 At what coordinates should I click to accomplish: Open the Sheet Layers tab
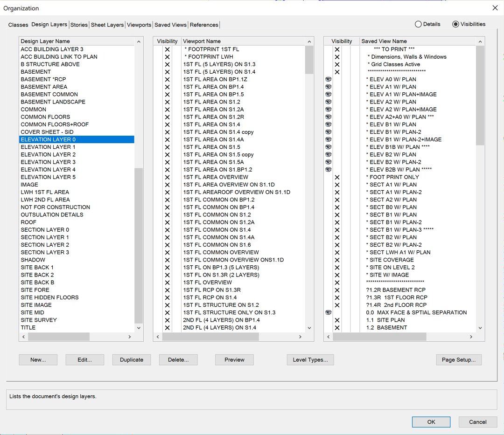click(x=107, y=25)
